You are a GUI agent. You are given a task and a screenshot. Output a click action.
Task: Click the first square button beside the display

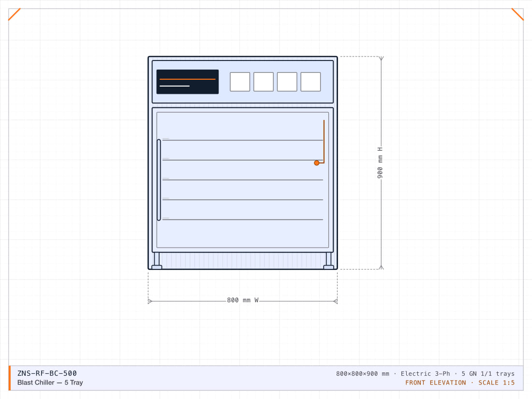click(x=240, y=82)
